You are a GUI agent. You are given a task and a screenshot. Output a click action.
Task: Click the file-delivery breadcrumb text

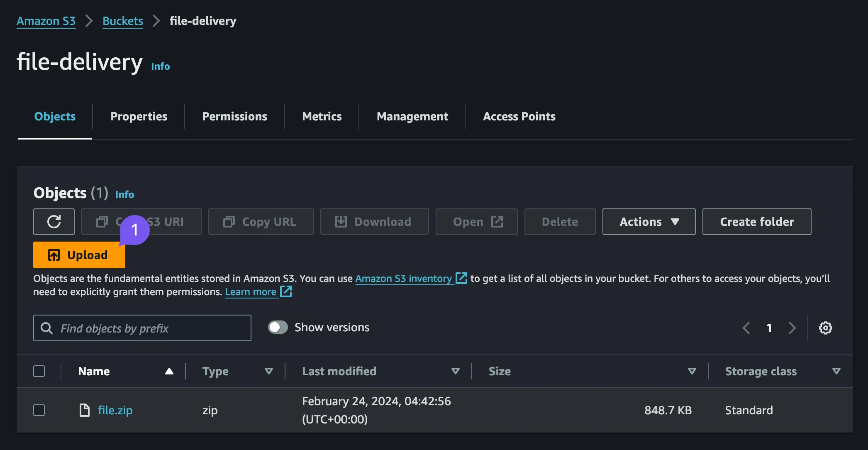click(x=203, y=21)
